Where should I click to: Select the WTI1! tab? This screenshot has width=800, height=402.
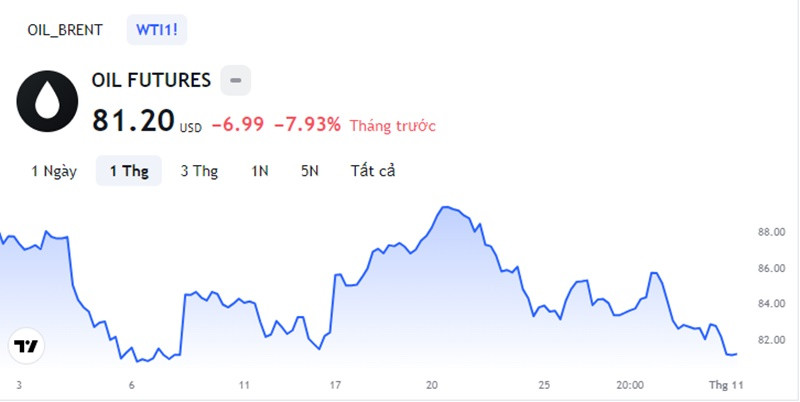click(157, 30)
